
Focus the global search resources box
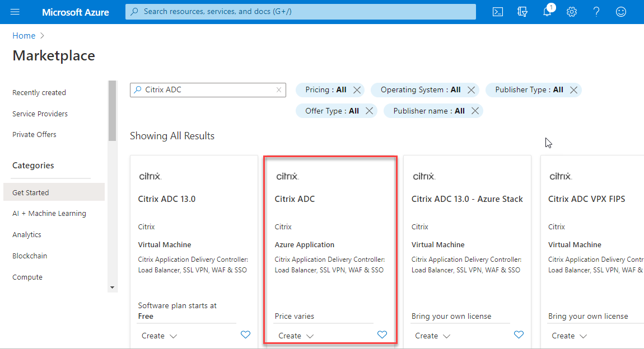click(x=300, y=12)
